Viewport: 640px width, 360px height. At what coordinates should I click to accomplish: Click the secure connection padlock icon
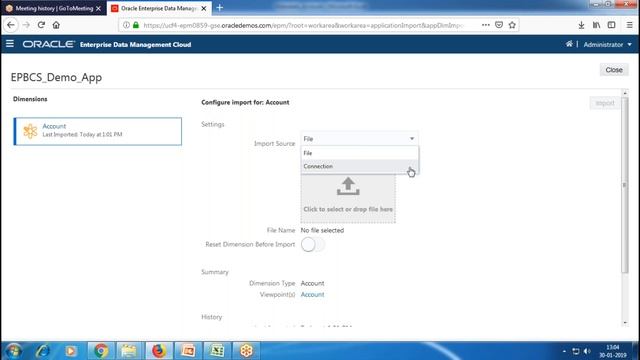click(x=136, y=25)
